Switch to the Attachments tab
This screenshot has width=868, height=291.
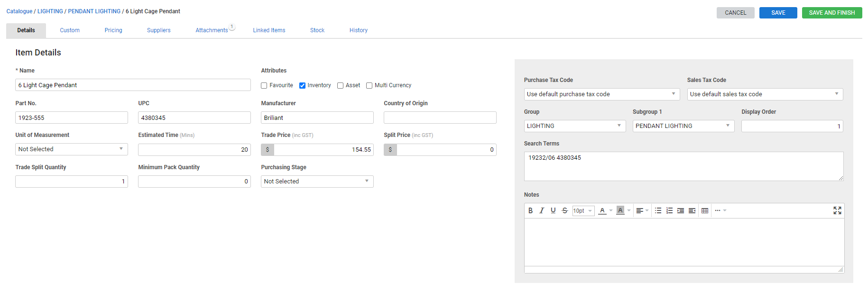pos(212,30)
